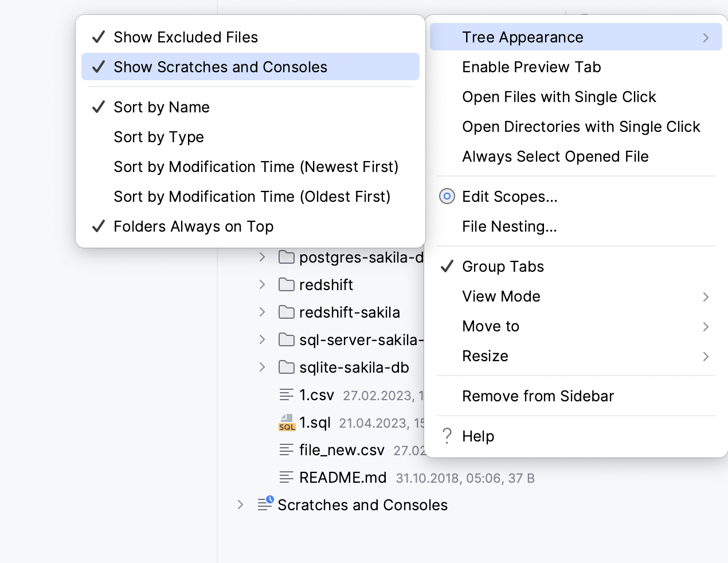The width and height of the screenshot is (728, 563).
Task: Click the Help question mark icon
Action: click(x=447, y=436)
